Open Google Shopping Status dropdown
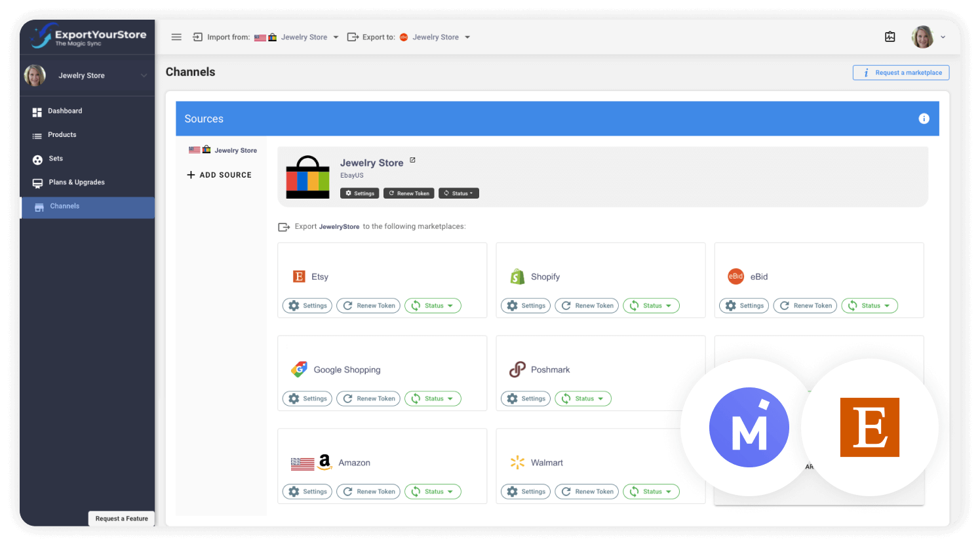 click(433, 399)
